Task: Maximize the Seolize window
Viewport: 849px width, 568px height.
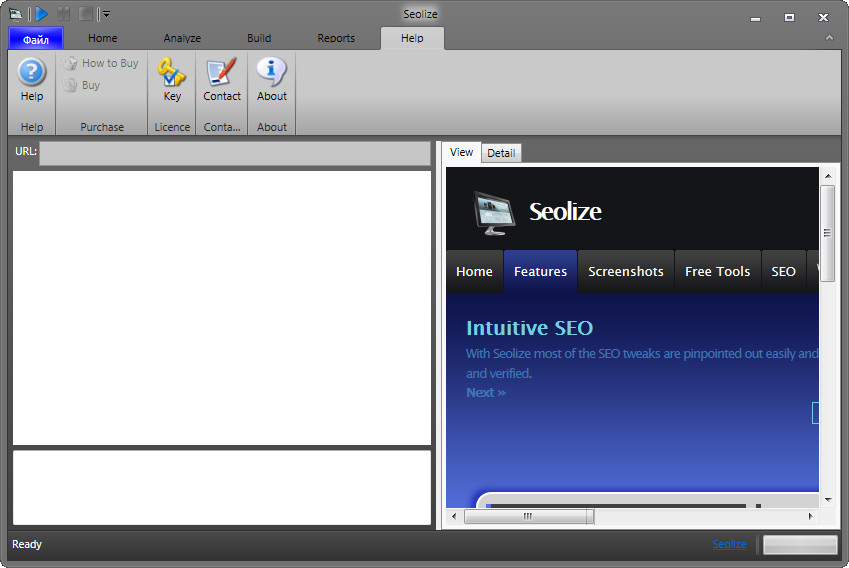Action: pyautogui.click(x=789, y=18)
